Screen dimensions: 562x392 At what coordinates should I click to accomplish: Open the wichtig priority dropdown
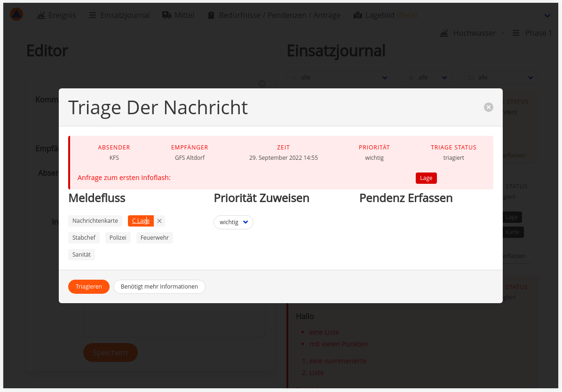pos(233,222)
